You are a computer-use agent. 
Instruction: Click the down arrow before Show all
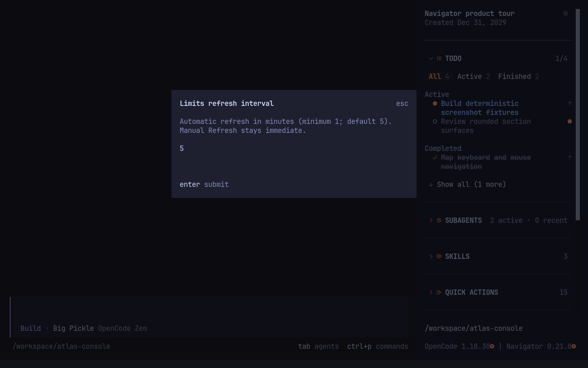431,184
